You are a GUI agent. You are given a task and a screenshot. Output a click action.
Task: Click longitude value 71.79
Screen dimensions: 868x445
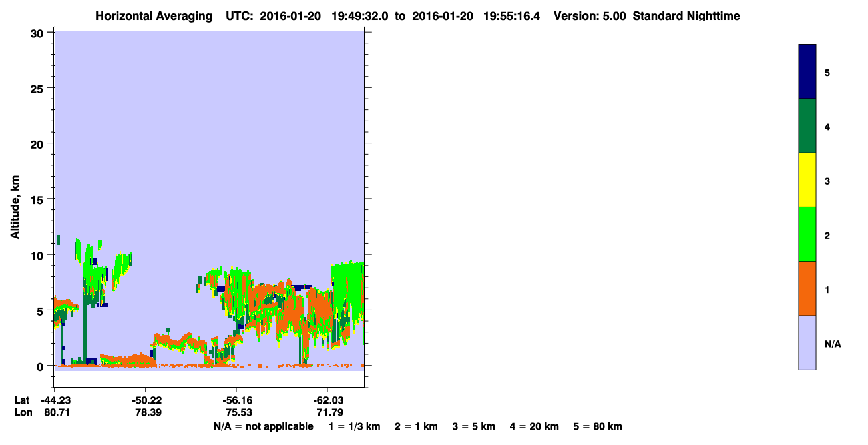pyautogui.click(x=329, y=413)
